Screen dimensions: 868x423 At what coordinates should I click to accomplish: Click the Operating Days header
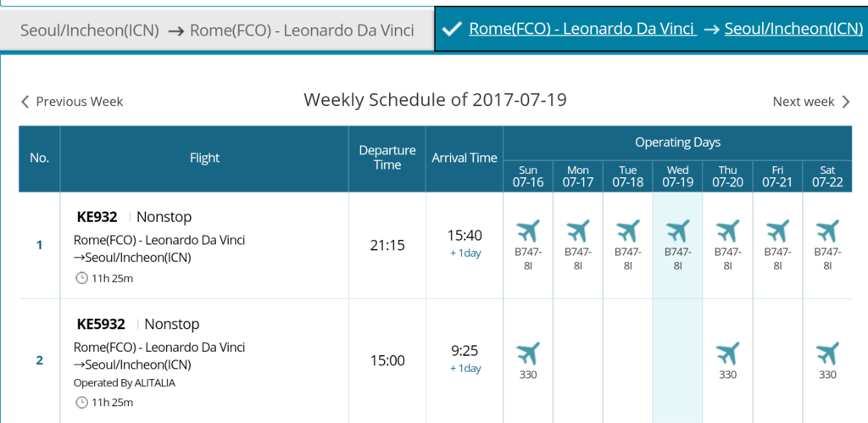tap(677, 143)
